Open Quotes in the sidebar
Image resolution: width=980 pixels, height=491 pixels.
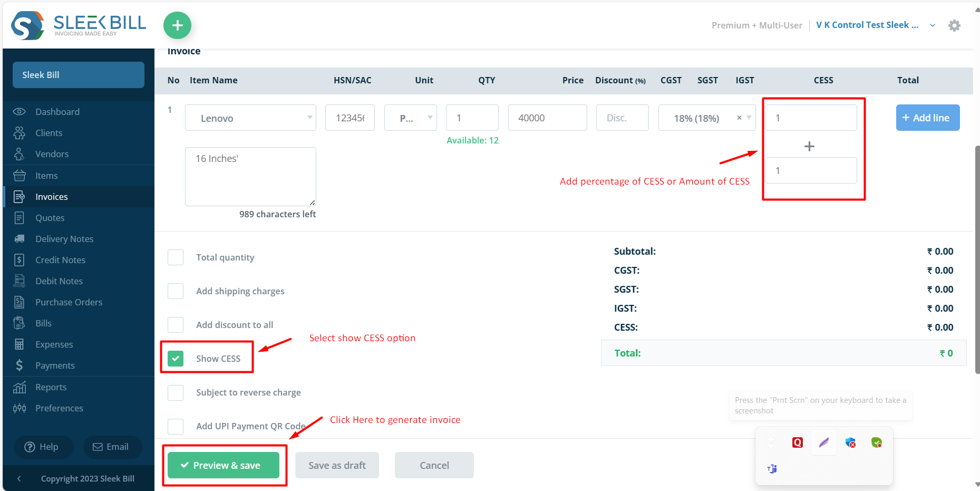(50, 218)
